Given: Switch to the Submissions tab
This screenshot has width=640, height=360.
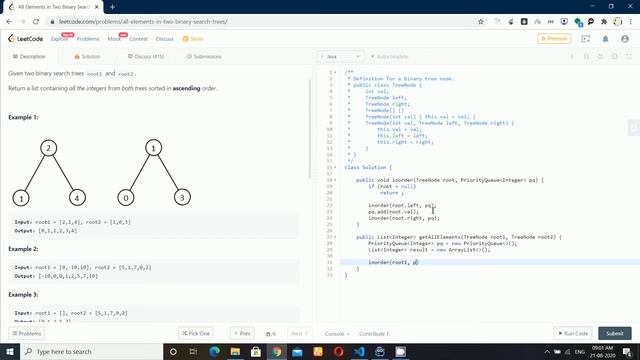Looking at the screenshot, I should [204, 56].
